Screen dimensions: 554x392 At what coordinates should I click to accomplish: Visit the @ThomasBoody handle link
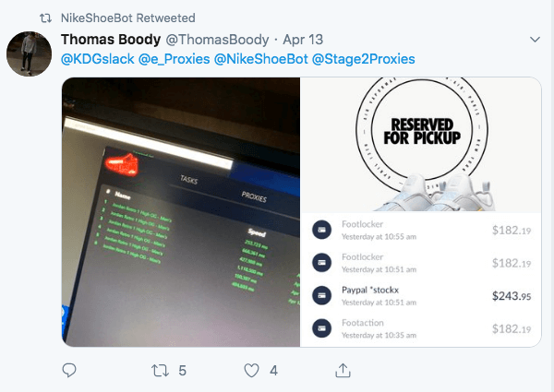[217, 40]
